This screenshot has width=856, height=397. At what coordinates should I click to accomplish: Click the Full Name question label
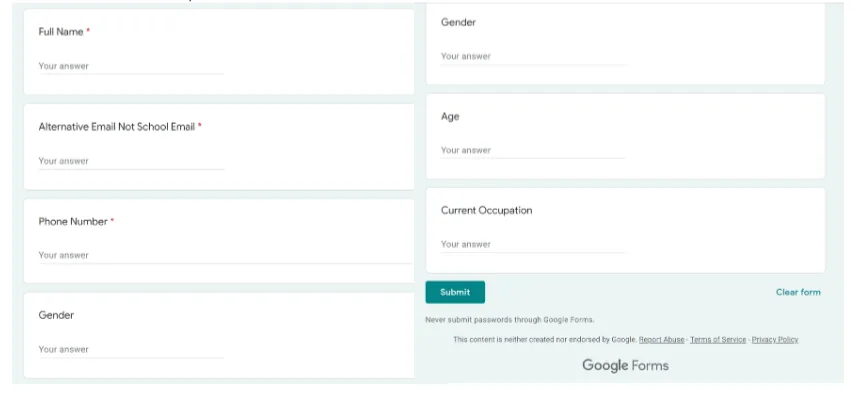coord(61,32)
